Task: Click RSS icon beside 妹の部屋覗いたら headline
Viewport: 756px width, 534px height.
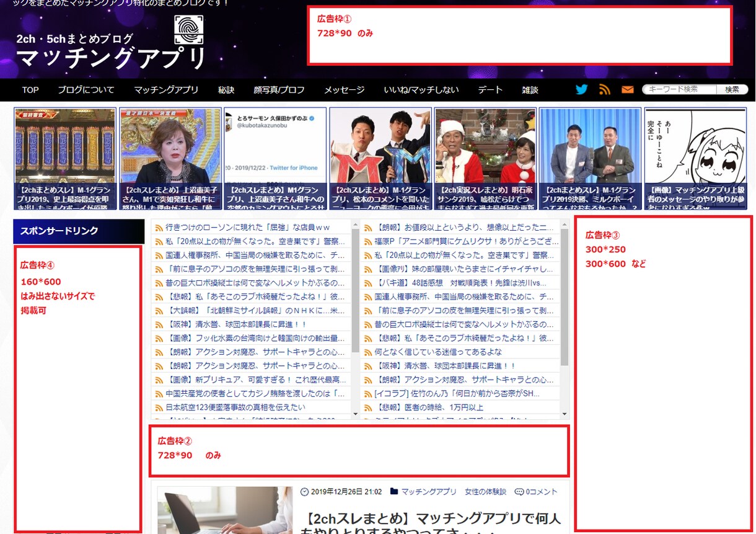Action: point(368,269)
